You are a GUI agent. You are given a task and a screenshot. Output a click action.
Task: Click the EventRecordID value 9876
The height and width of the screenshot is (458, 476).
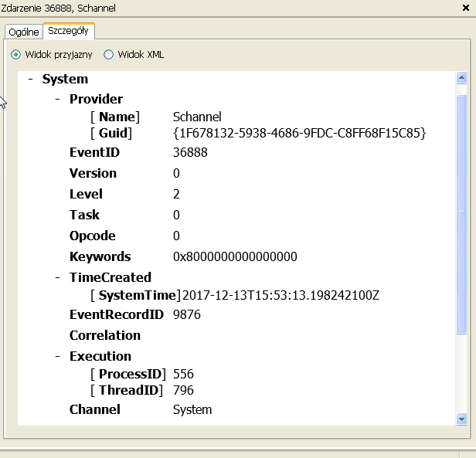coord(187,315)
